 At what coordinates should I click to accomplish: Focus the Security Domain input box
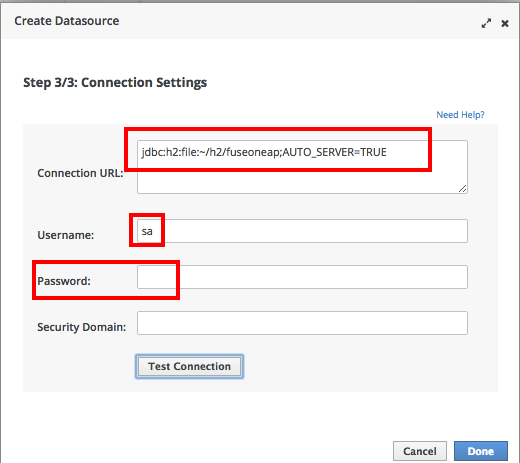tap(302, 323)
